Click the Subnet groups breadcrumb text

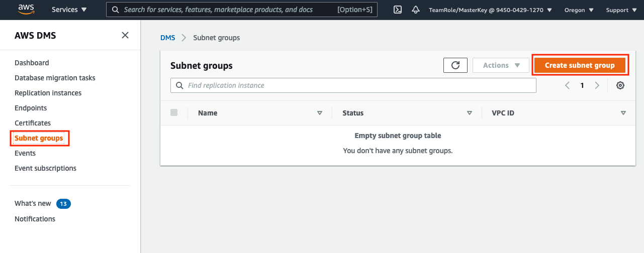[217, 38]
